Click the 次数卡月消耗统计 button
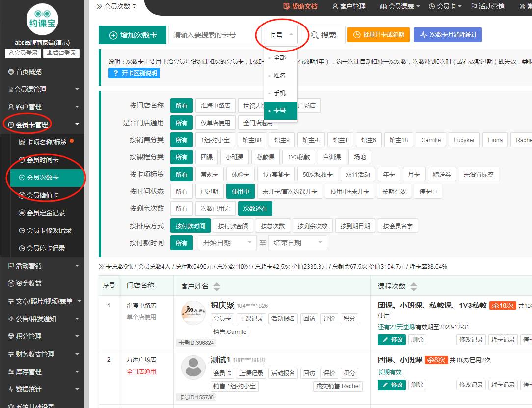This screenshot has height=408, width=532. tap(448, 35)
